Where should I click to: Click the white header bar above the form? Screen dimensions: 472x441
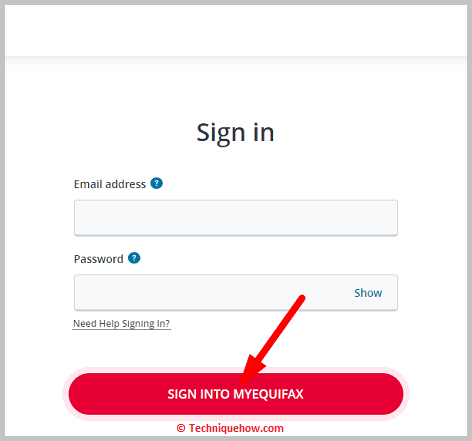coord(236,31)
